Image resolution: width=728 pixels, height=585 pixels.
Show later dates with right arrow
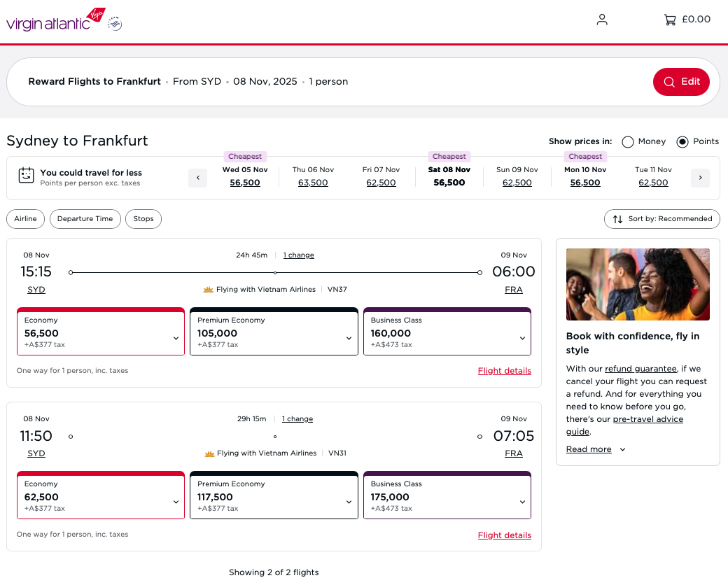click(700, 177)
